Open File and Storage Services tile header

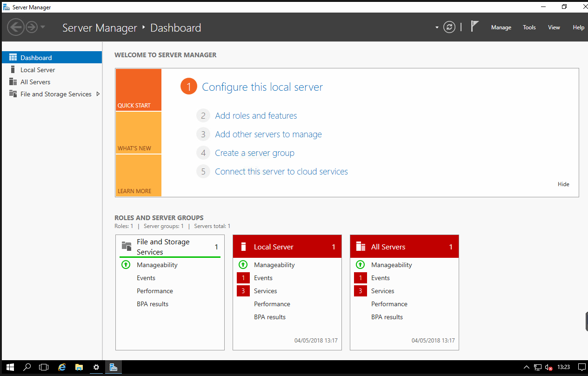click(x=170, y=247)
